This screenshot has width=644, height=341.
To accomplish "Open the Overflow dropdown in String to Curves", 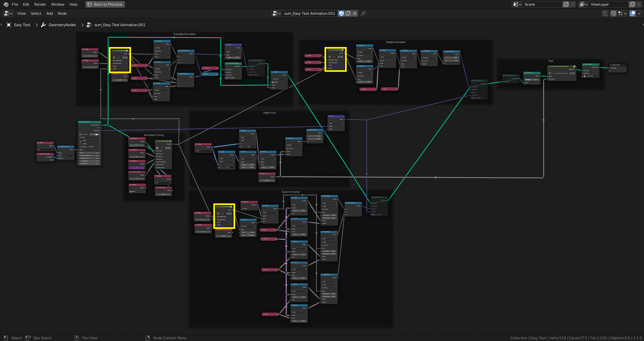I will [89, 138].
